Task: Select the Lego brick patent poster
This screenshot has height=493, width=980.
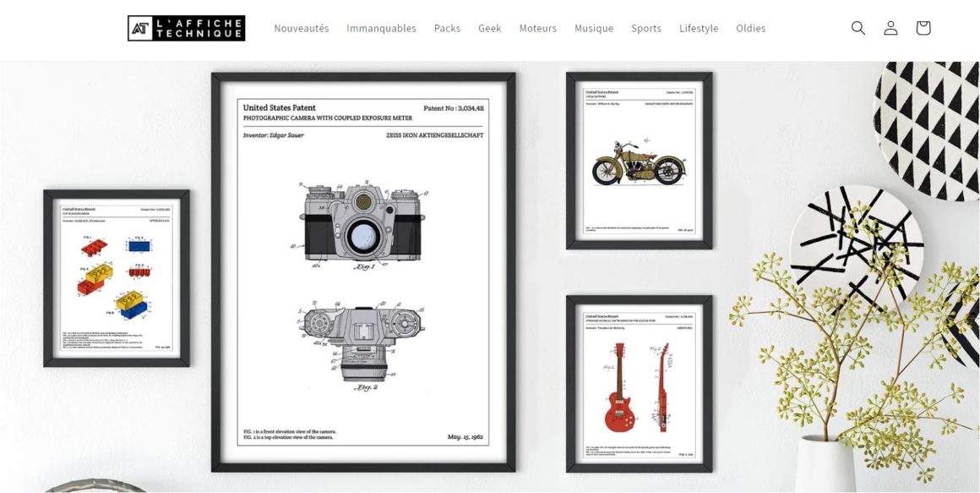Action: [x=117, y=278]
